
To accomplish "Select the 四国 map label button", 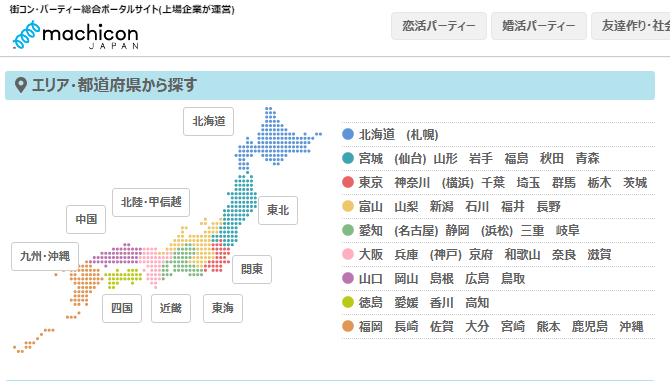I will pyautogui.click(x=122, y=308).
